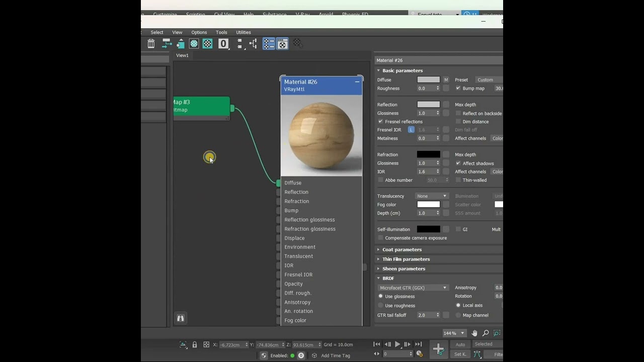Click the Set K. button
The image size is (644, 362).
click(460, 354)
